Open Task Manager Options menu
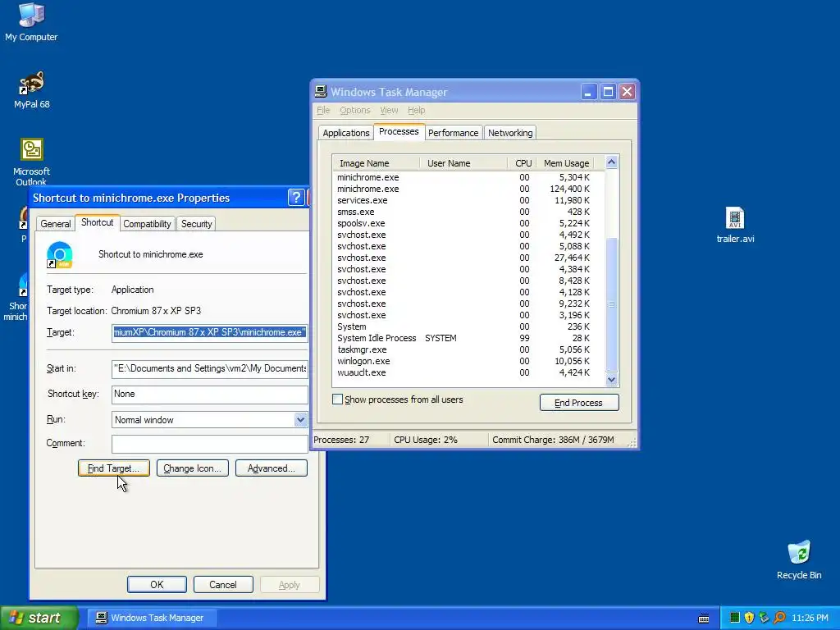 coord(354,110)
